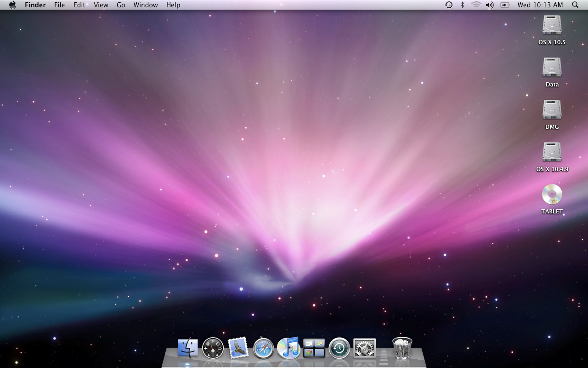This screenshot has width=588, height=368.
Task: Select the Data drive icon
Action: 552,68
